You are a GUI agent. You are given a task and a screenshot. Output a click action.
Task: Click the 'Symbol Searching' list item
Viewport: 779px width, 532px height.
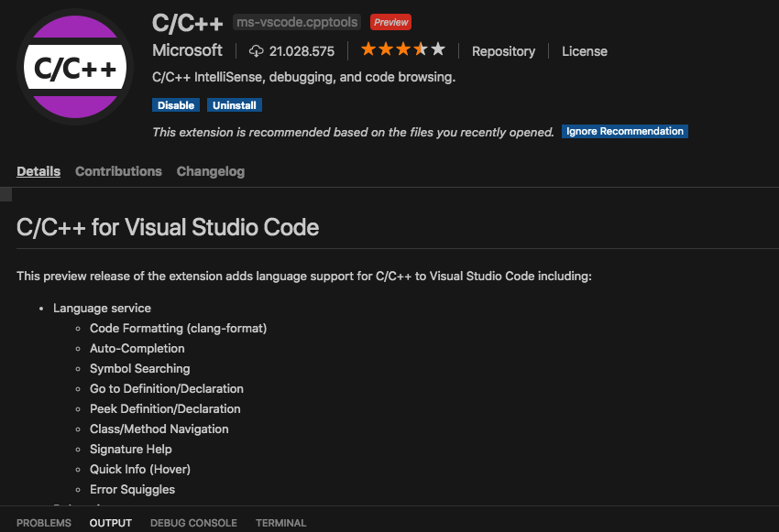pos(139,369)
